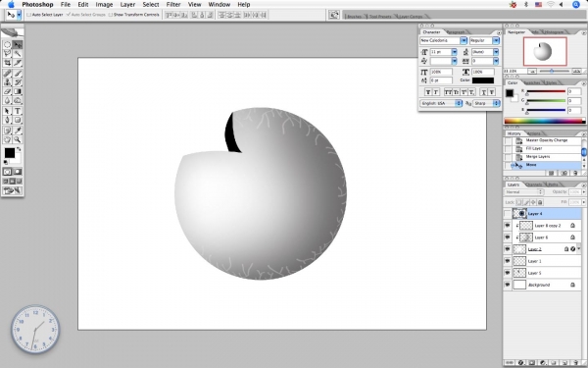Hide the Background layer

[508, 285]
